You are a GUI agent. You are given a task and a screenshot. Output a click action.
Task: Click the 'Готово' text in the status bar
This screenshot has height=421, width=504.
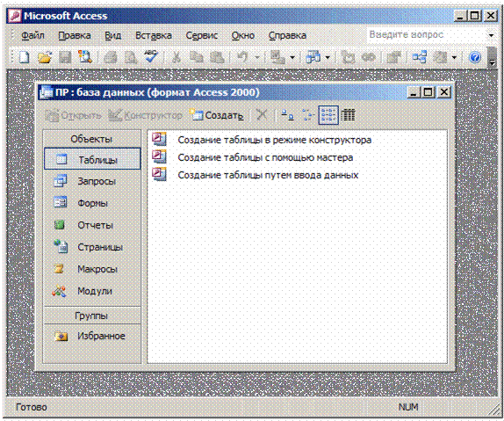pyautogui.click(x=32, y=407)
